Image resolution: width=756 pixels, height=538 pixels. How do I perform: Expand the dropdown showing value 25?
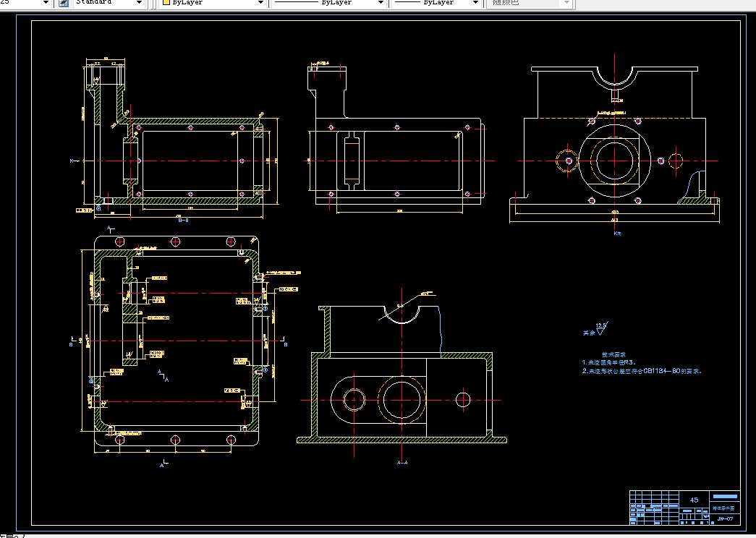click(46, 3)
